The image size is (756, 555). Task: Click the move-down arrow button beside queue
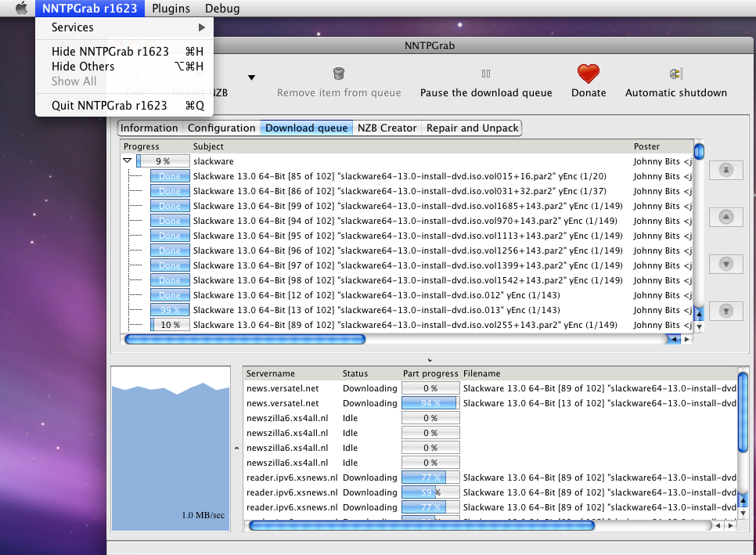725,264
